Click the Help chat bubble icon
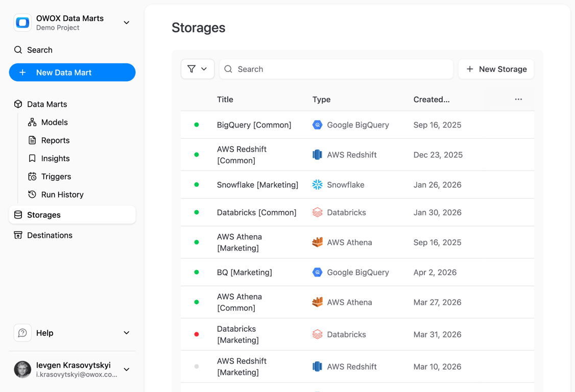575x392 pixels. point(22,333)
